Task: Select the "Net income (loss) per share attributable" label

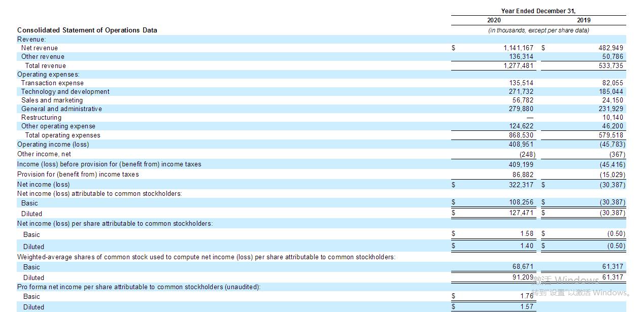Action: click(115, 224)
